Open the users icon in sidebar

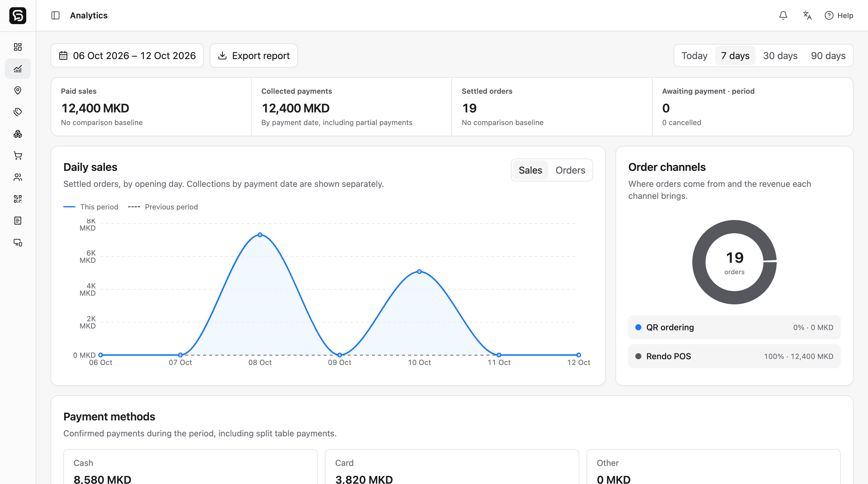pos(17,177)
